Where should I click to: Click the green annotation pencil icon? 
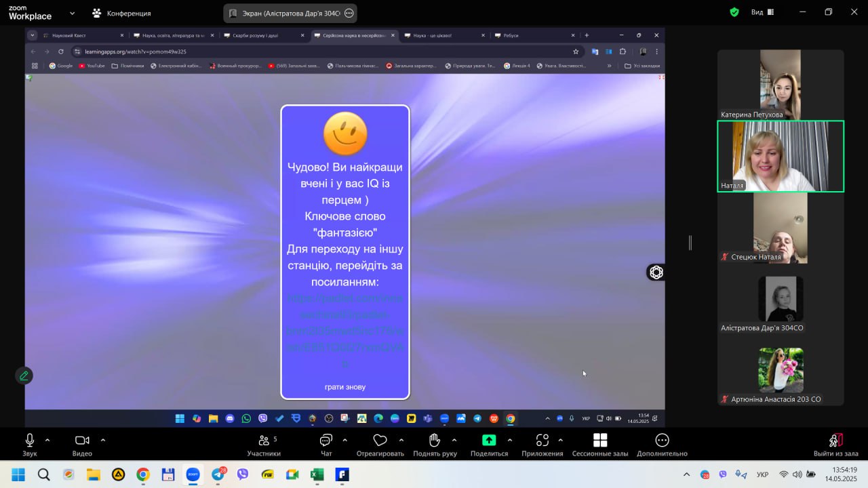point(24,375)
